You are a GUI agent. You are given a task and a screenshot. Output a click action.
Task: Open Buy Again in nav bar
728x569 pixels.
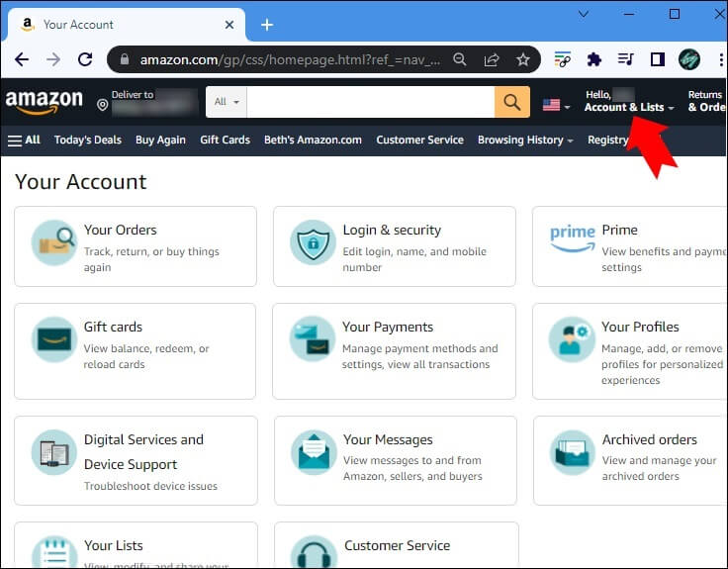click(160, 141)
